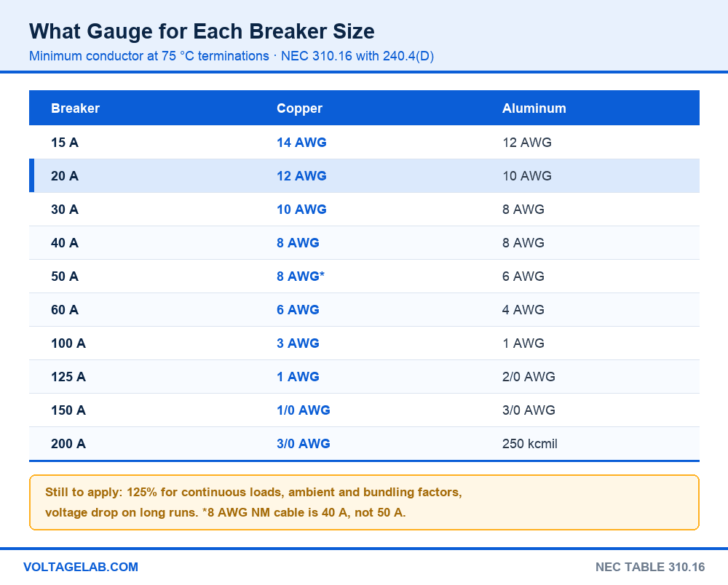Click the 3/0 AWG copper cell in 200 A row
Viewport: 728px width, 585px height.
pos(304,444)
